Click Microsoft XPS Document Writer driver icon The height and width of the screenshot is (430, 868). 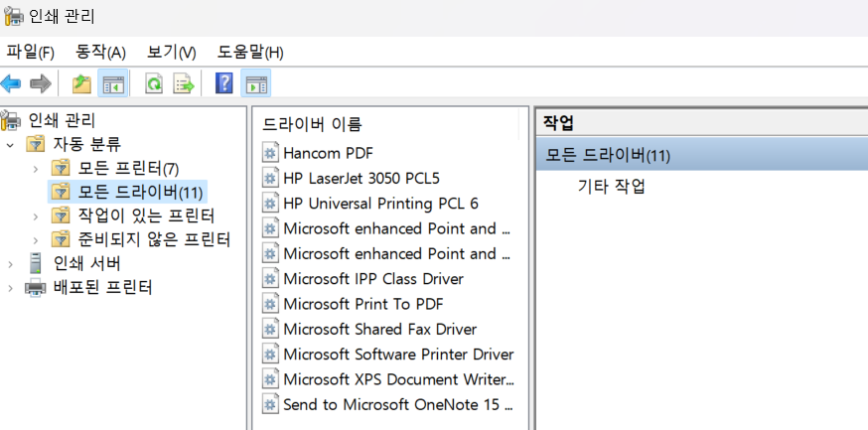click(269, 379)
